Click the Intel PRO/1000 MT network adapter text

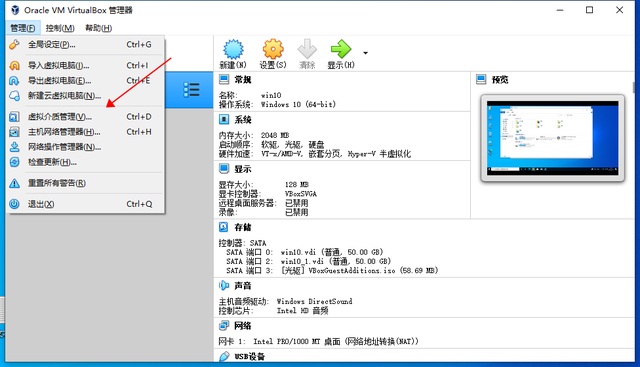[x=336, y=341]
